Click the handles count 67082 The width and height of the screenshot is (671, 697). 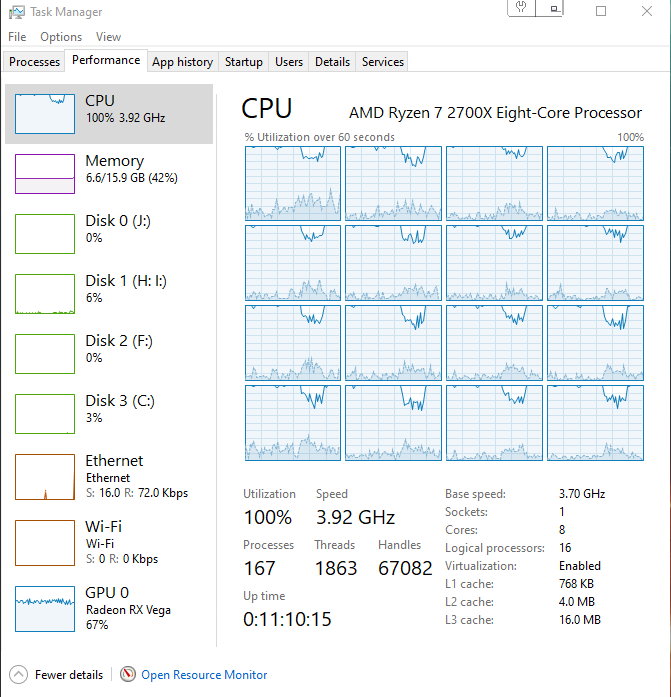click(x=405, y=569)
